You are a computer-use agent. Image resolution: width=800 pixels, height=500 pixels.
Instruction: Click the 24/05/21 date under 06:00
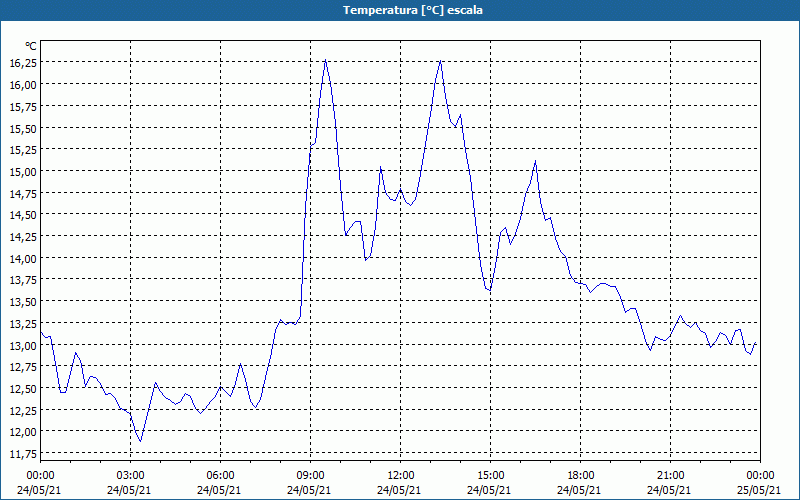click(x=219, y=490)
